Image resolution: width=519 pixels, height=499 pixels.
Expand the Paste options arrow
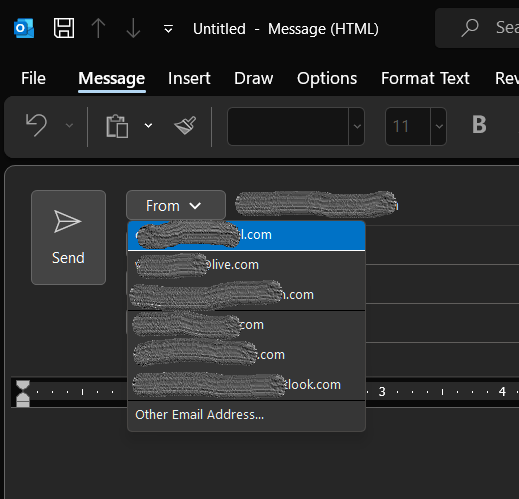(x=148, y=126)
